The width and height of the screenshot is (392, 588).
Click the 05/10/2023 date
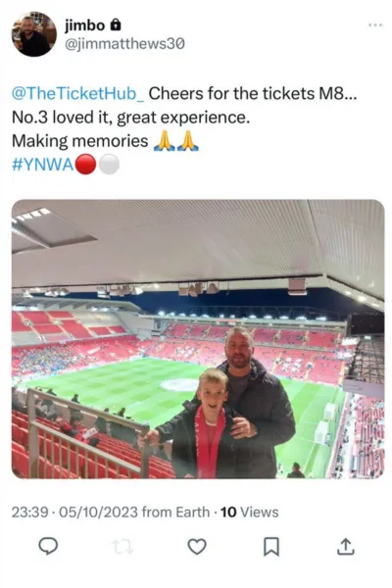pyautogui.click(x=98, y=513)
